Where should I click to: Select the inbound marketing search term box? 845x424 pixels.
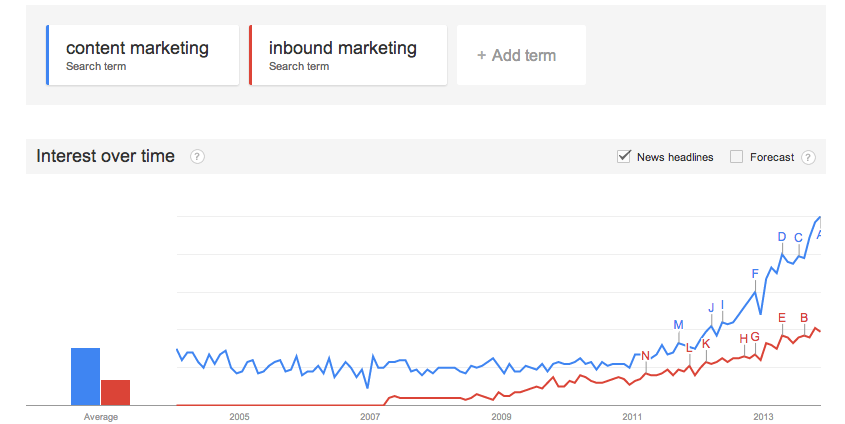[346, 55]
